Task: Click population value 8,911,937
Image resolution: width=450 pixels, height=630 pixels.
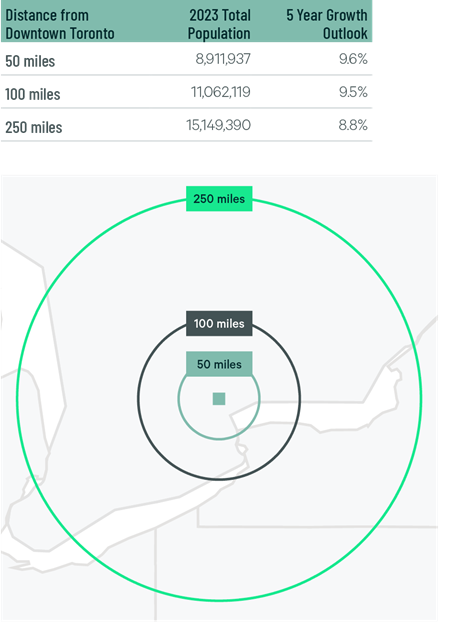Action: pyautogui.click(x=223, y=59)
